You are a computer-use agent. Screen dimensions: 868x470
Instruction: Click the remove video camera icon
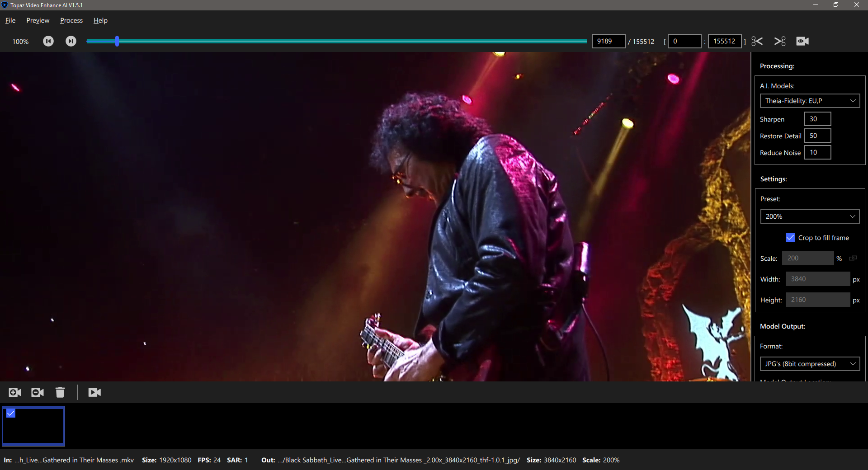coord(38,392)
